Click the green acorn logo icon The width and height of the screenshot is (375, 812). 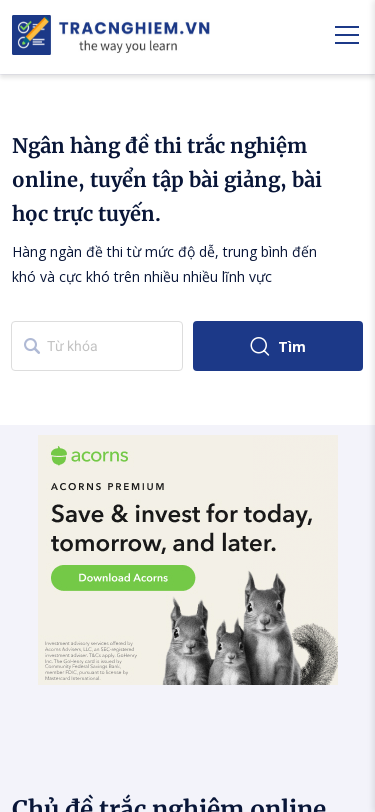coord(59,456)
